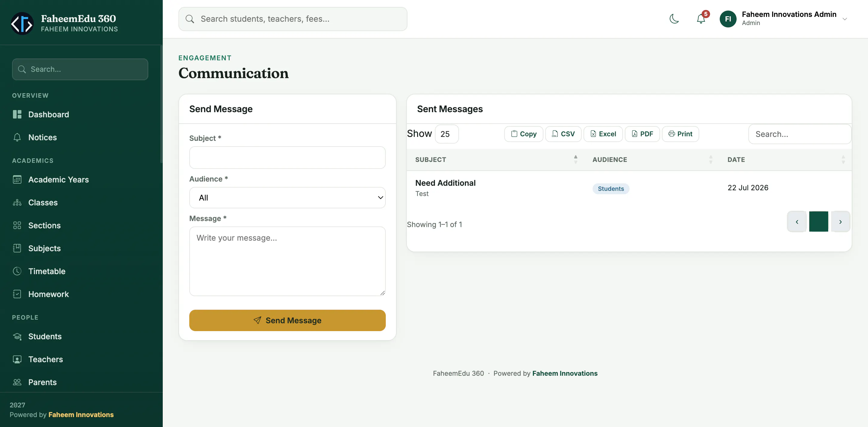Export sent messages as CSV
The image size is (868, 427).
(563, 134)
